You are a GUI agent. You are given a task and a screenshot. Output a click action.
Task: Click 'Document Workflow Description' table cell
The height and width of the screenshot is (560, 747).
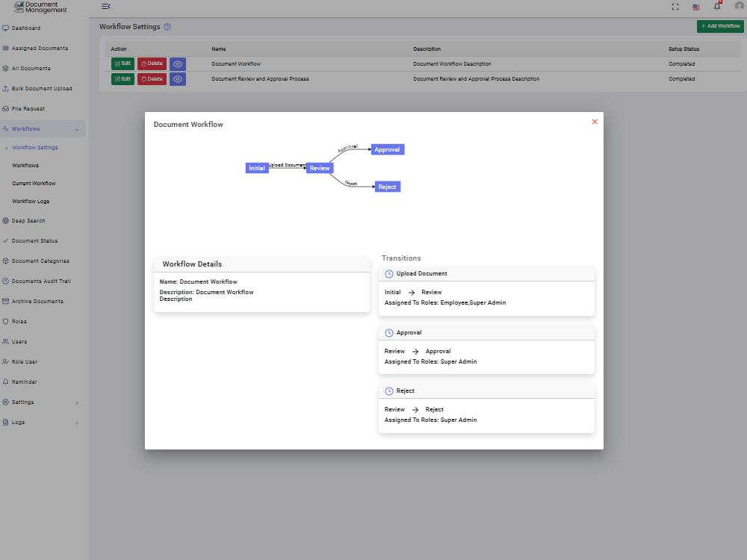click(x=452, y=63)
